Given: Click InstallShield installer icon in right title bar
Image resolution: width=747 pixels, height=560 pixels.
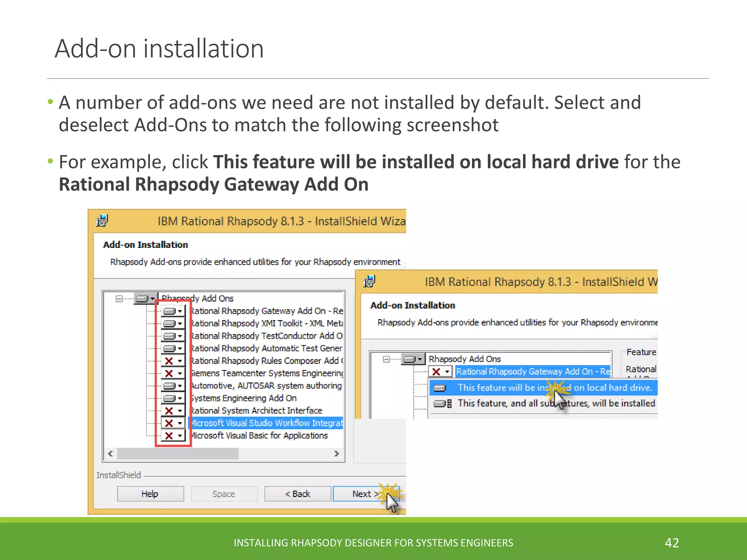Looking at the screenshot, I should click(369, 281).
